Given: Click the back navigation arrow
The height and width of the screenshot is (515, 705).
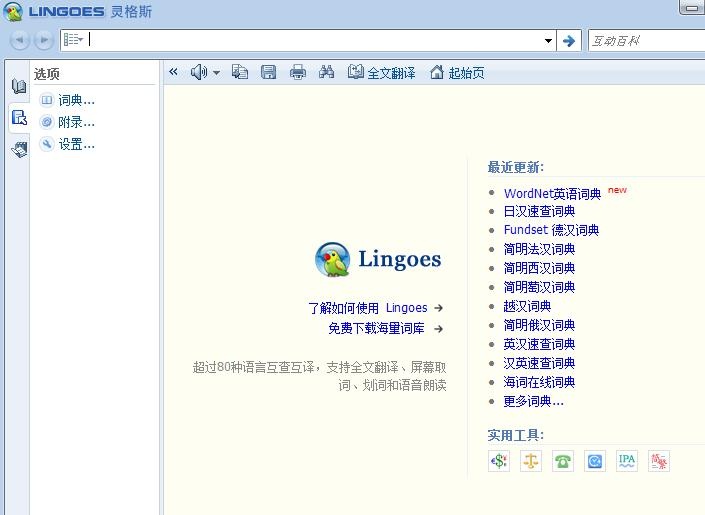Looking at the screenshot, I should [19, 40].
